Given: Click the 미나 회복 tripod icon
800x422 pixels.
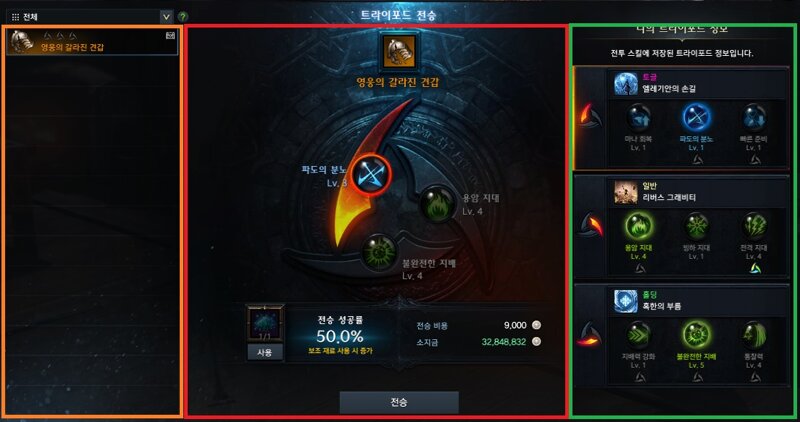Looking at the screenshot, I should click(x=639, y=118).
